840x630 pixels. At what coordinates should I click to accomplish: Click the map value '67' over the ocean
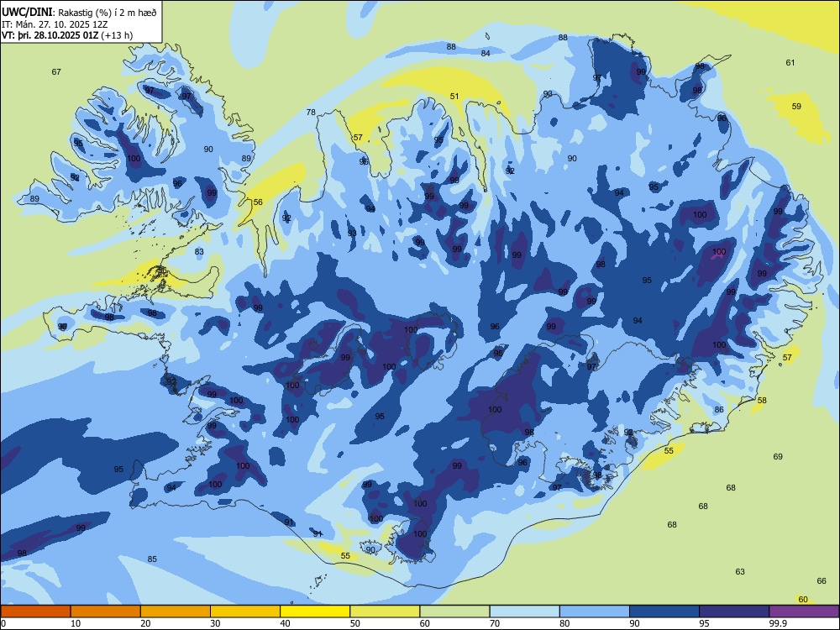56,71
